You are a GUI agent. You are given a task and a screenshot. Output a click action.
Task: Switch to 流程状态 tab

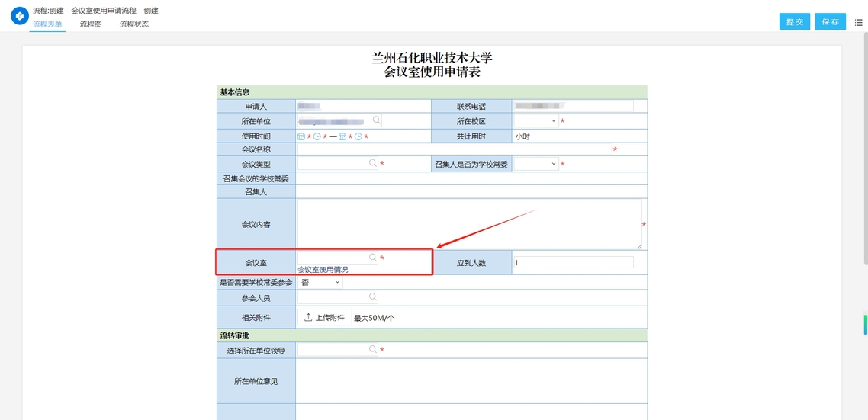click(x=134, y=24)
